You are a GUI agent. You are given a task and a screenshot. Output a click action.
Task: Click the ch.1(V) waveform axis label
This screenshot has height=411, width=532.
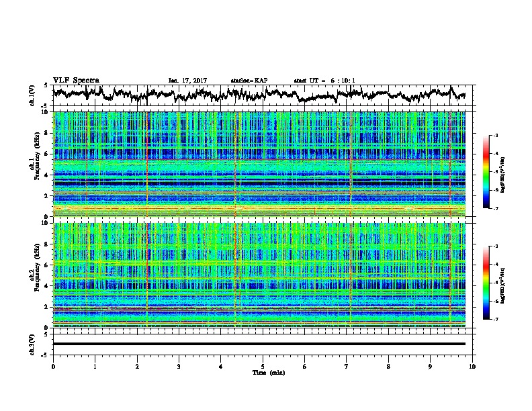[x=32, y=95]
